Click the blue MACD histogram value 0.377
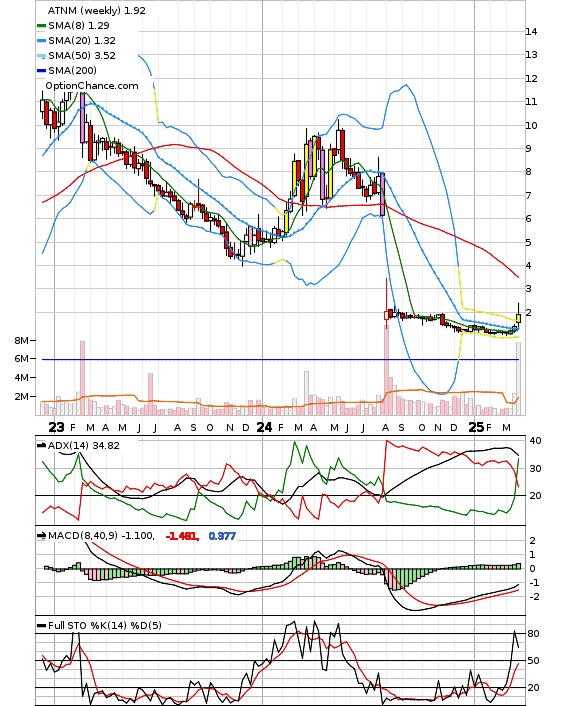Screen dimensions: 566x706 [x=222, y=536]
